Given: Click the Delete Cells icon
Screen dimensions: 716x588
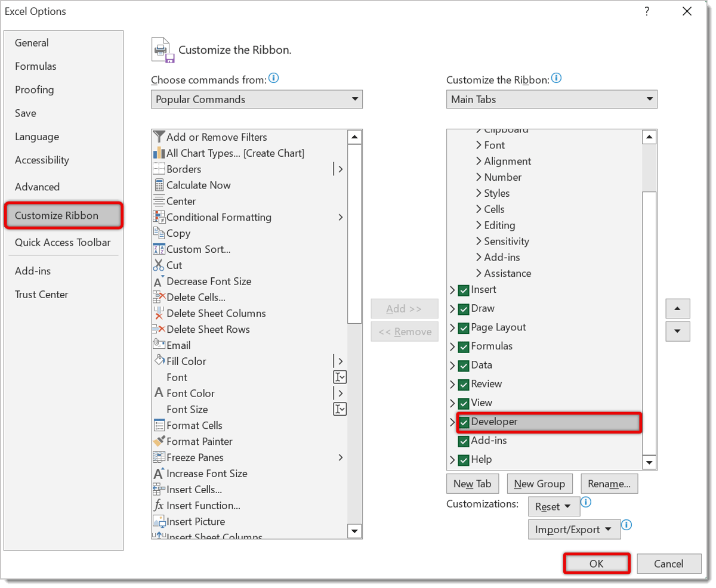Looking at the screenshot, I should pos(159,298).
